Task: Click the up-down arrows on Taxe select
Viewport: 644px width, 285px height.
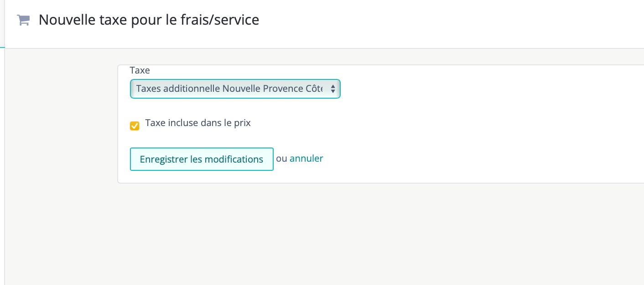Action: (x=333, y=89)
